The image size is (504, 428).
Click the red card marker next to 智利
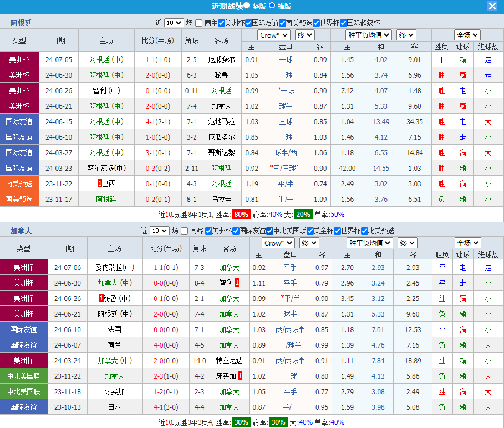(237, 283)
